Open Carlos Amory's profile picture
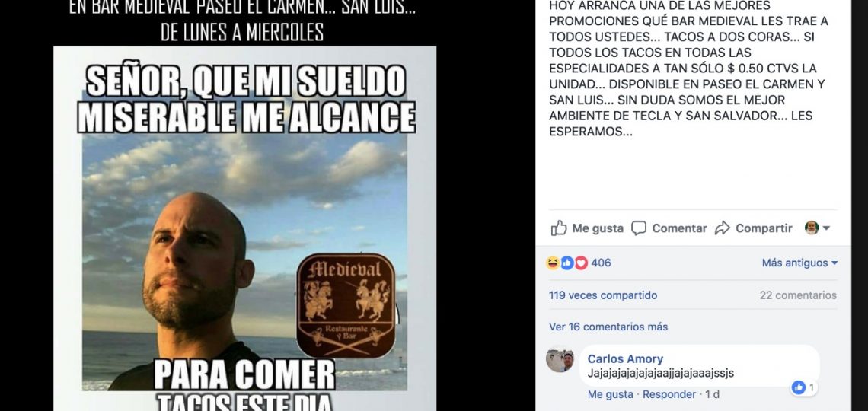The width and height of the screenshot is (868, 411). [560, 360]
